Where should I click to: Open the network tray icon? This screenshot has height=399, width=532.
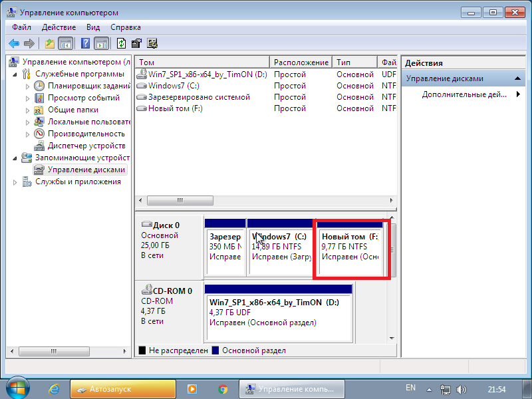445,390
